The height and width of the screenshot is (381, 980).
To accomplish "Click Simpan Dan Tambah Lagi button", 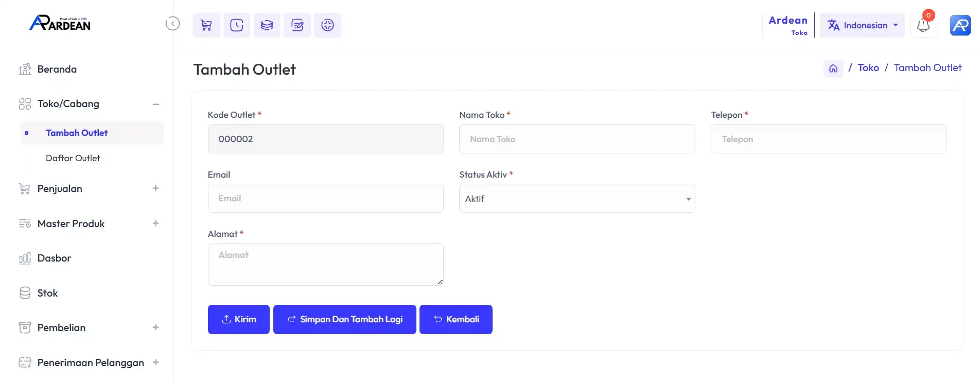I will click(345, 319).
